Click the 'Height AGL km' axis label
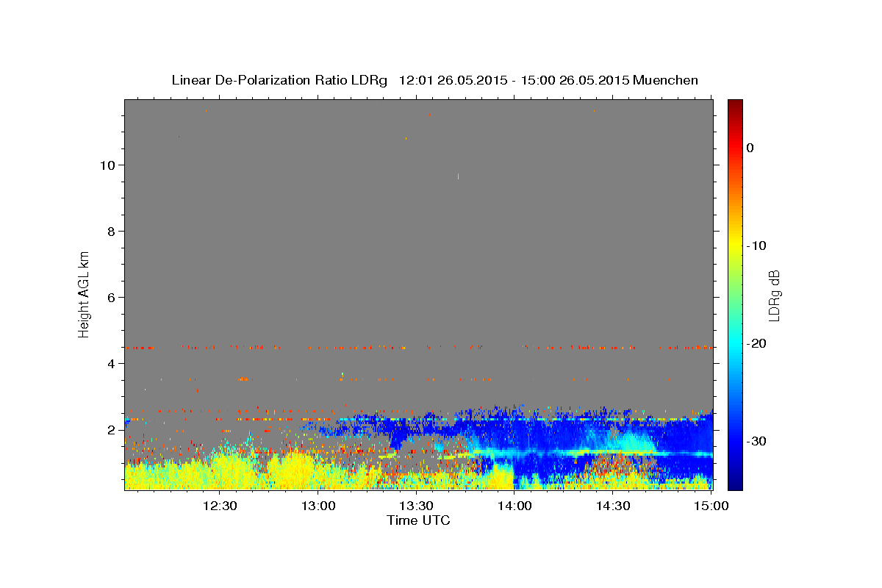This screenshot has width=882, height=588. [85, 293]
